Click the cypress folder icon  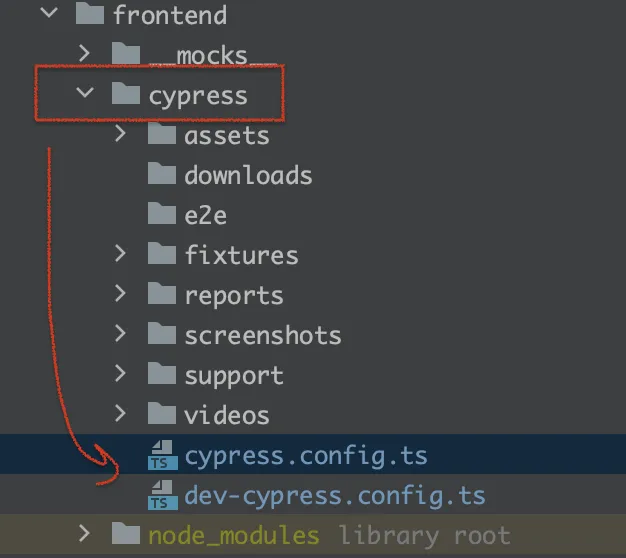(x=126, y=93)
